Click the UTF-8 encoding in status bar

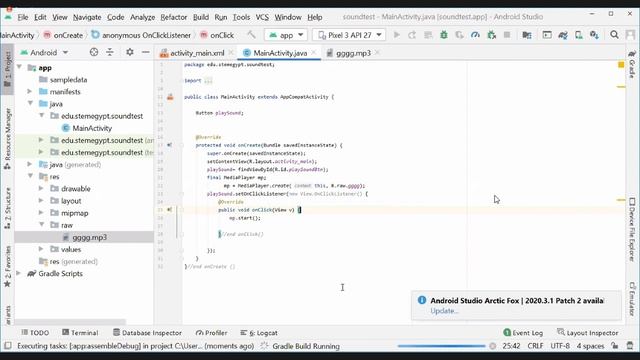(560, 346)
